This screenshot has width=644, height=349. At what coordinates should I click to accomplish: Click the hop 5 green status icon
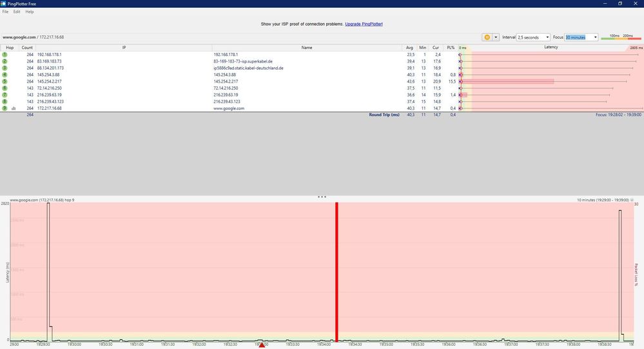tap(5, 81)
